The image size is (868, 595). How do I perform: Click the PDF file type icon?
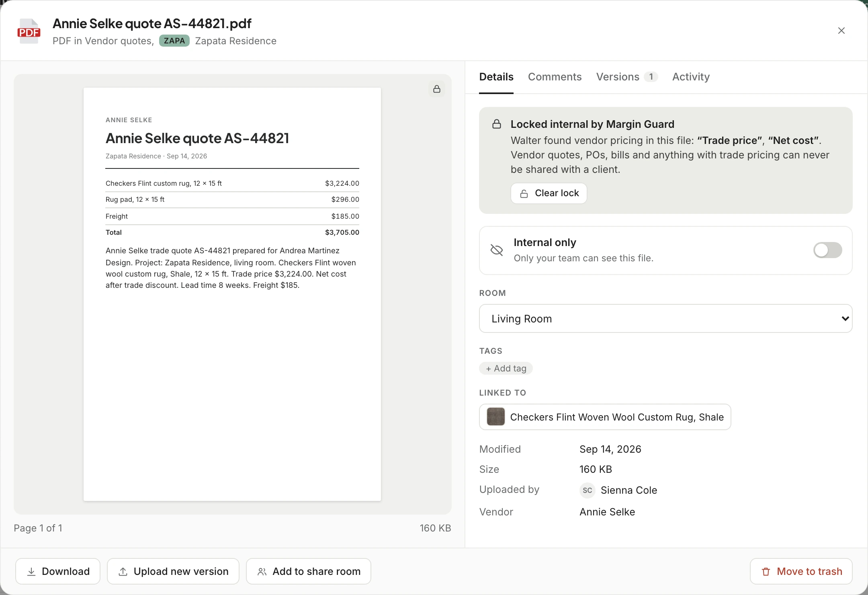(x=29, y=31)
